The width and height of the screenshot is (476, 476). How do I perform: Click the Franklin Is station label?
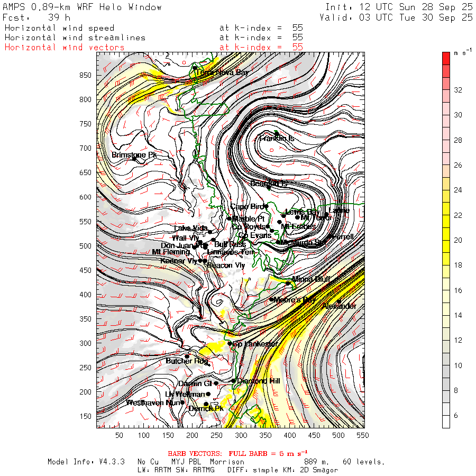277,139
